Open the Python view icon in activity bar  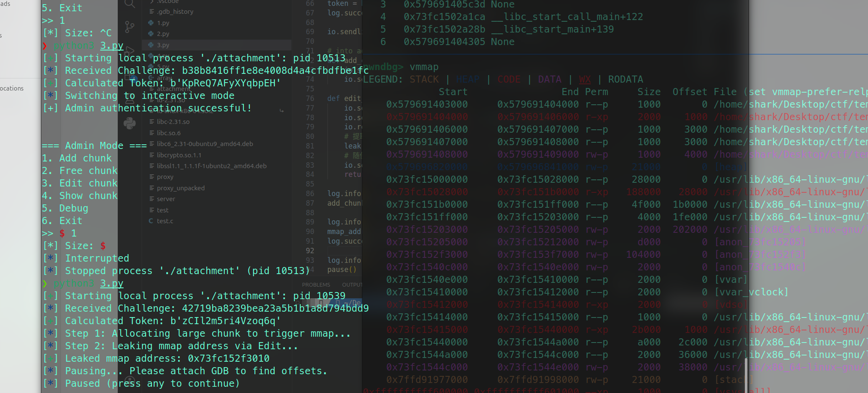pos(130,123)
